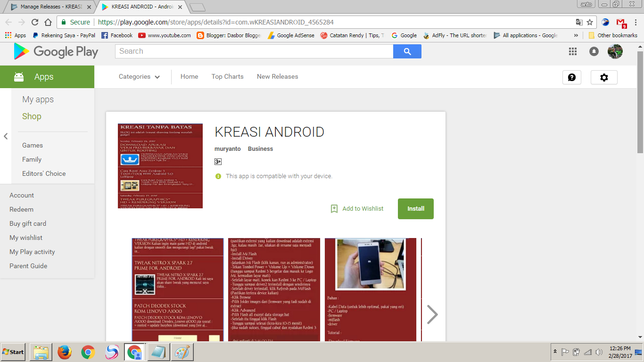Open Family category
Viewport: 644px width, 362px height.
[x=32, y=160]
